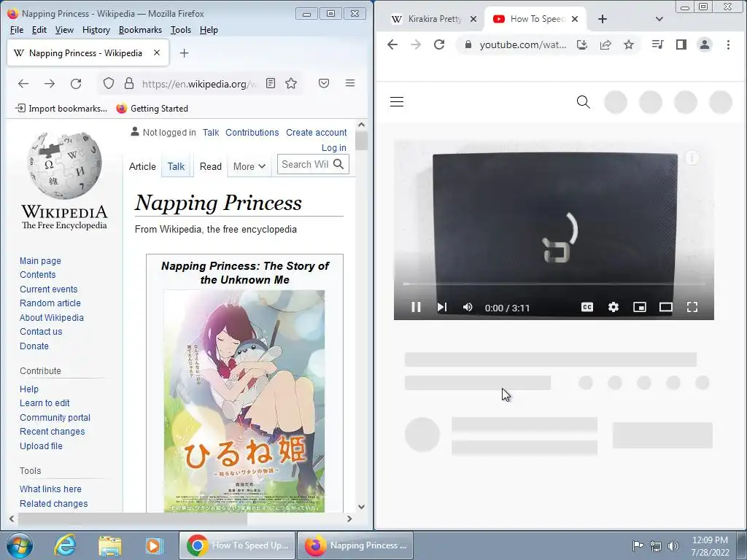Enter YouTube full screen
The height and width of the screenshot is (560, 747).
[x=692, y=307]
